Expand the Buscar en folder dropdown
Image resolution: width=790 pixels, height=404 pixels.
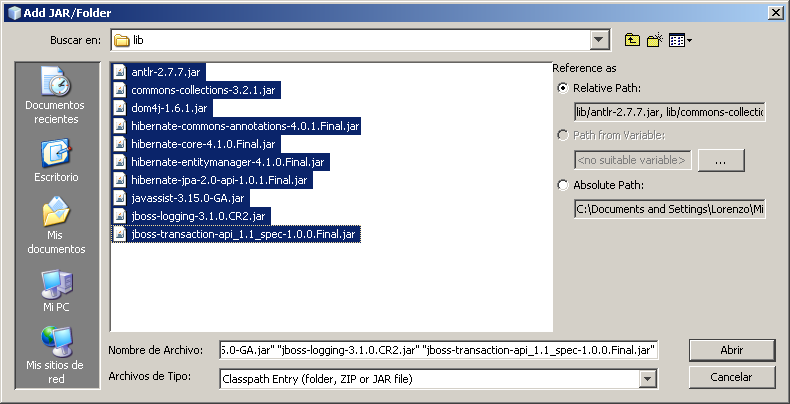[x=600, y=40]
